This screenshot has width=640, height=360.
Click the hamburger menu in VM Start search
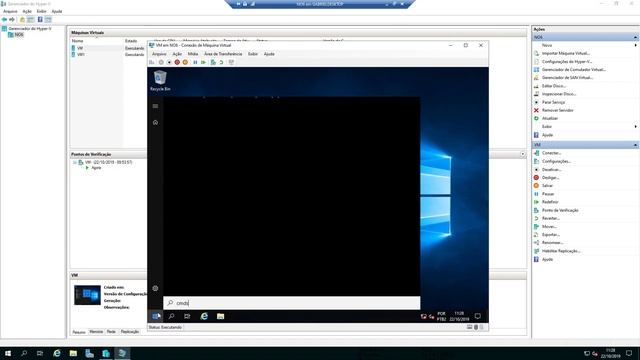tap(155, 106)
